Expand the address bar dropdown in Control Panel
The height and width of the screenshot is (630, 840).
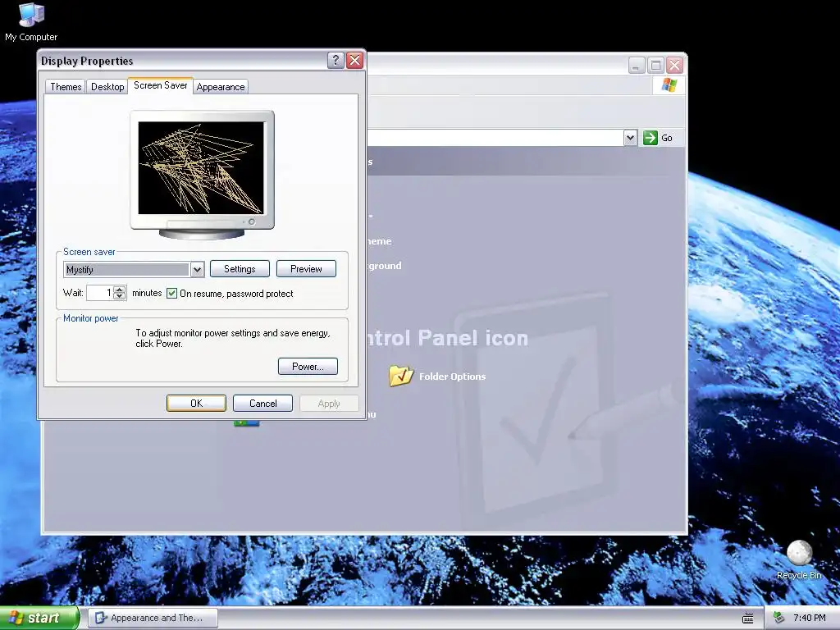[x=630, y=138]
